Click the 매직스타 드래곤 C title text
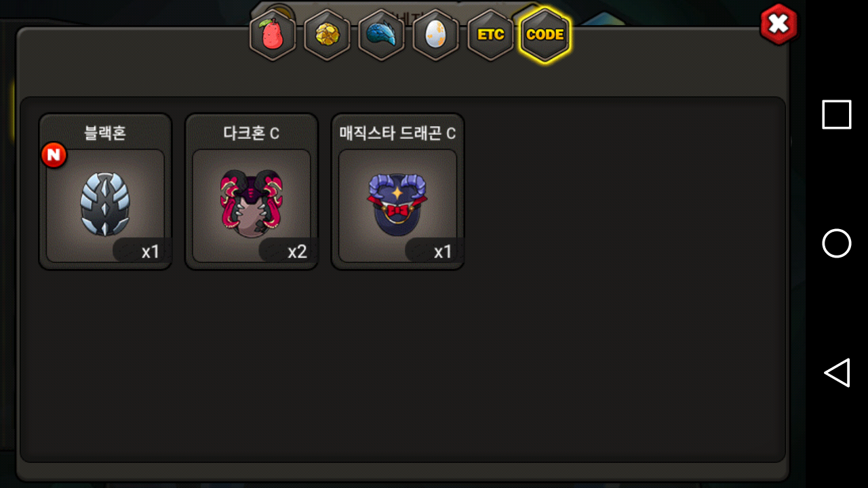The image size is (868, 488). click(397, 133)
